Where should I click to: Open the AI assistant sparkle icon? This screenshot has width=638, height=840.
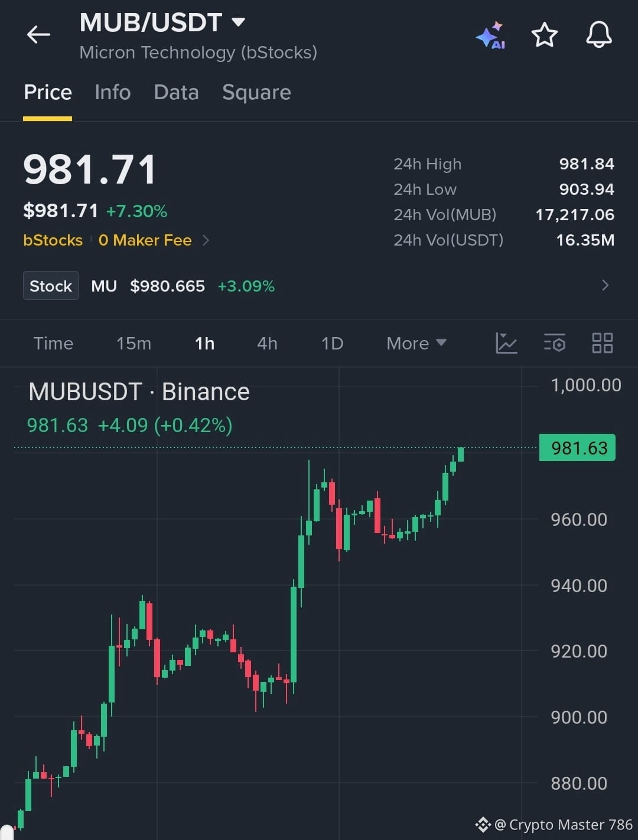click(x=491, y=35)
